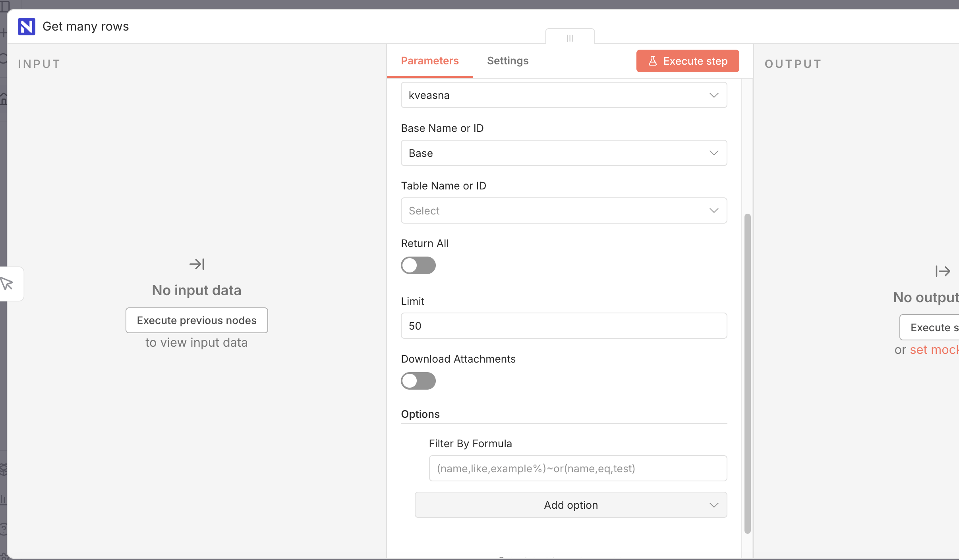Enable the Return All toggle
Screen dimensions: 959x560
coord(418,265)
